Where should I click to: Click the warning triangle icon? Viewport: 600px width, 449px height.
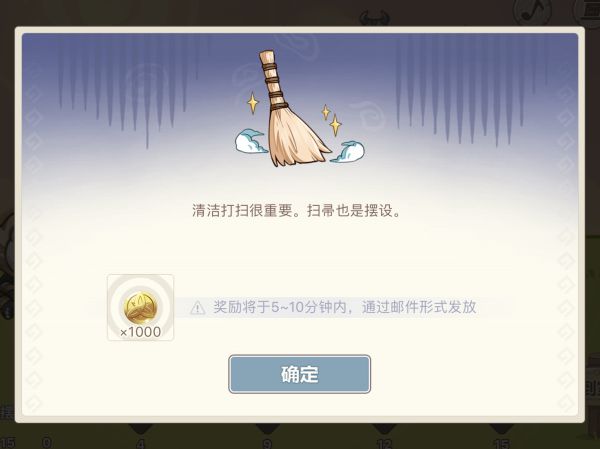coord(197,307)
